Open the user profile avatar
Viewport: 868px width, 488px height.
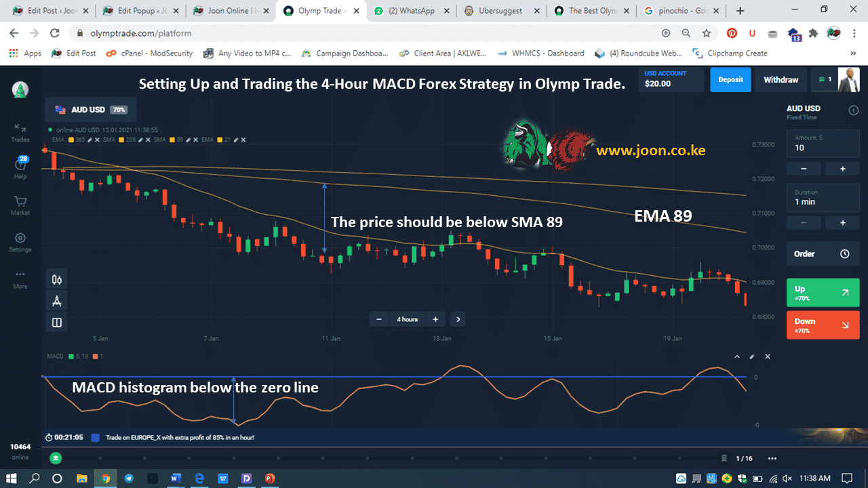tap(848, 80)
